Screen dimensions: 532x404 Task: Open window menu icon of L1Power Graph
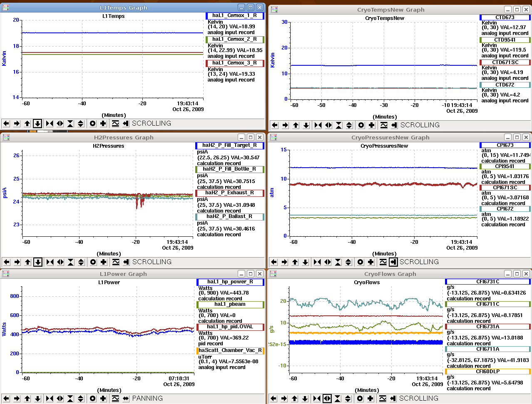[x=6, y=274]
